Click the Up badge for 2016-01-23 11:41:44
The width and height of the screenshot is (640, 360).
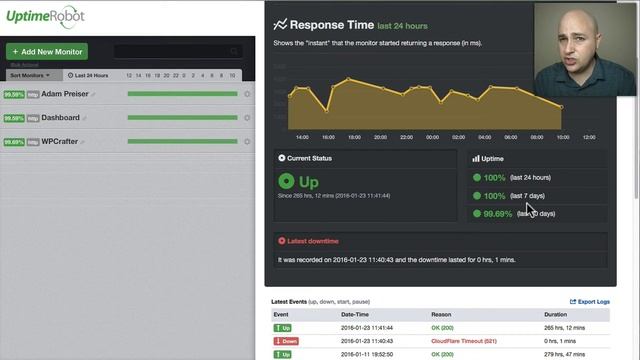pos(282,328)
